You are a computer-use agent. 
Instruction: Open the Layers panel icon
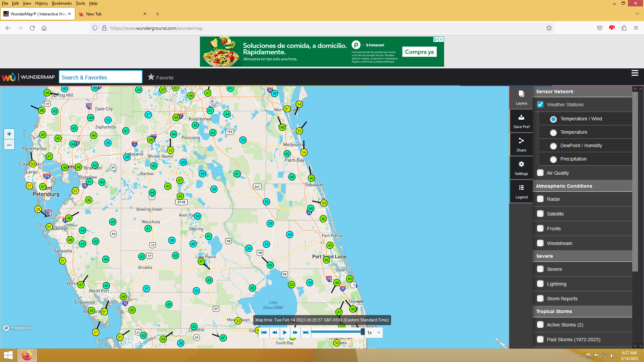521,97
